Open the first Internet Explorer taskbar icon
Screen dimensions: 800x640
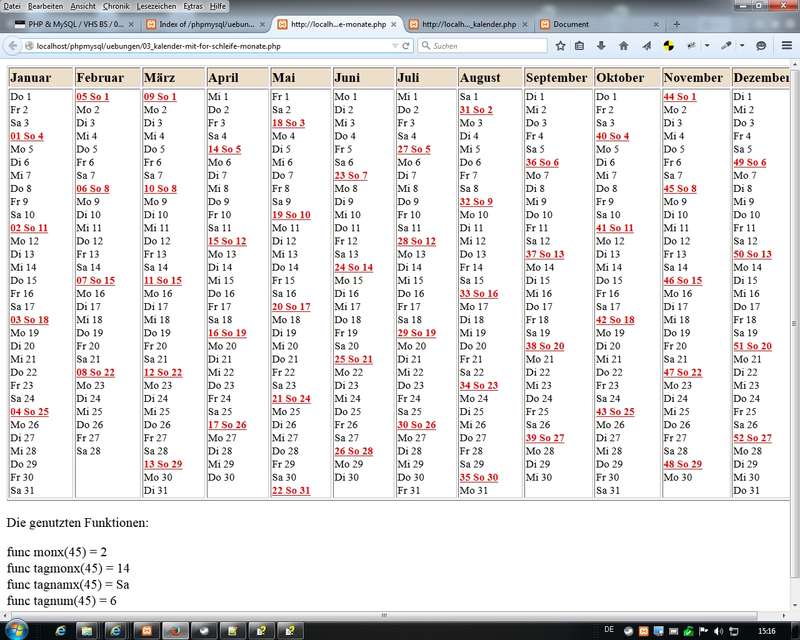pyautogui.click(x=60, y=631)
